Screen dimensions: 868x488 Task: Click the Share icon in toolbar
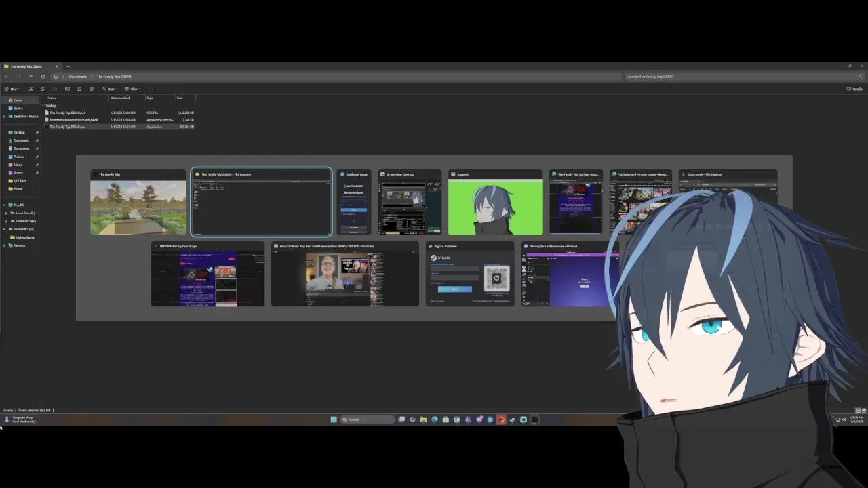(79, 89)
